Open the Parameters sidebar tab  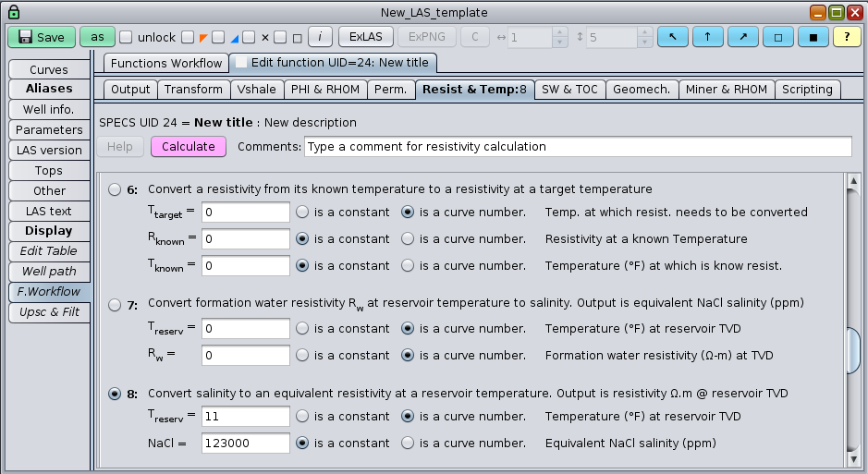coord(49,130)
